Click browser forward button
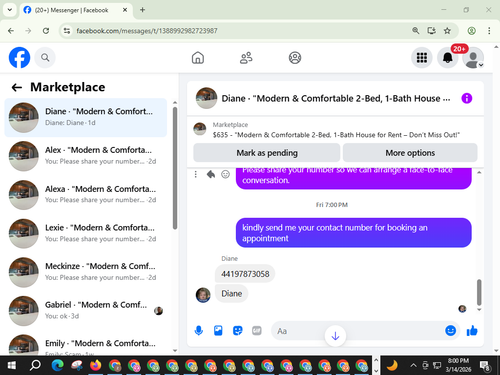Screen dimensions: 500x375 pyautogui.click(x=28, y=31)
